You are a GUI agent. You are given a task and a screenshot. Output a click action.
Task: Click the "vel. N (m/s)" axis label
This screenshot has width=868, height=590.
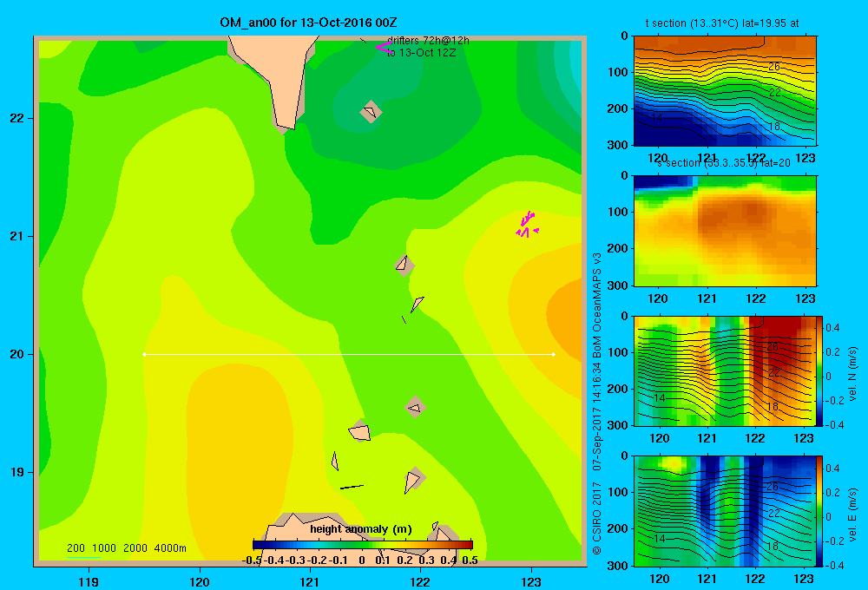[852, 374]
